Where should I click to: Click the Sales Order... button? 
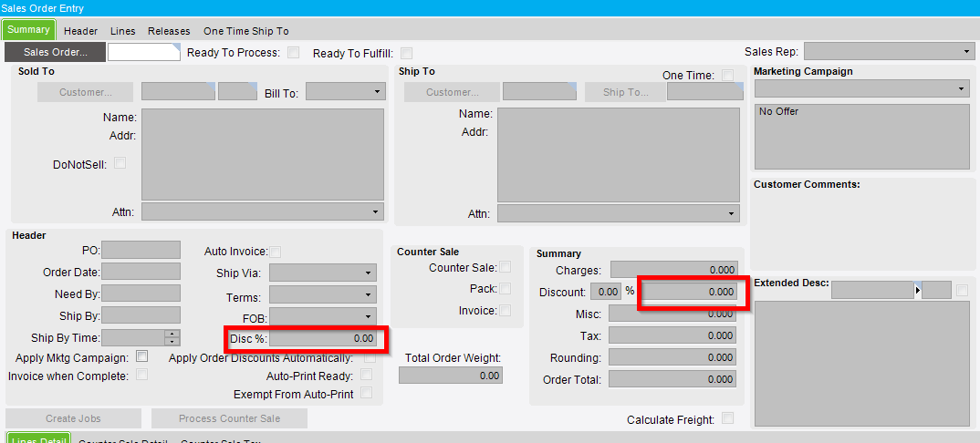click(55, 52)
